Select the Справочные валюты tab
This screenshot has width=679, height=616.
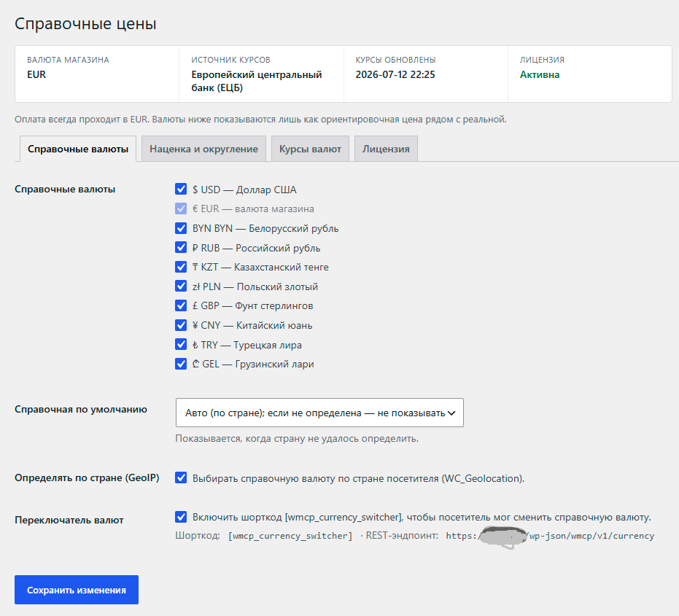78,149
